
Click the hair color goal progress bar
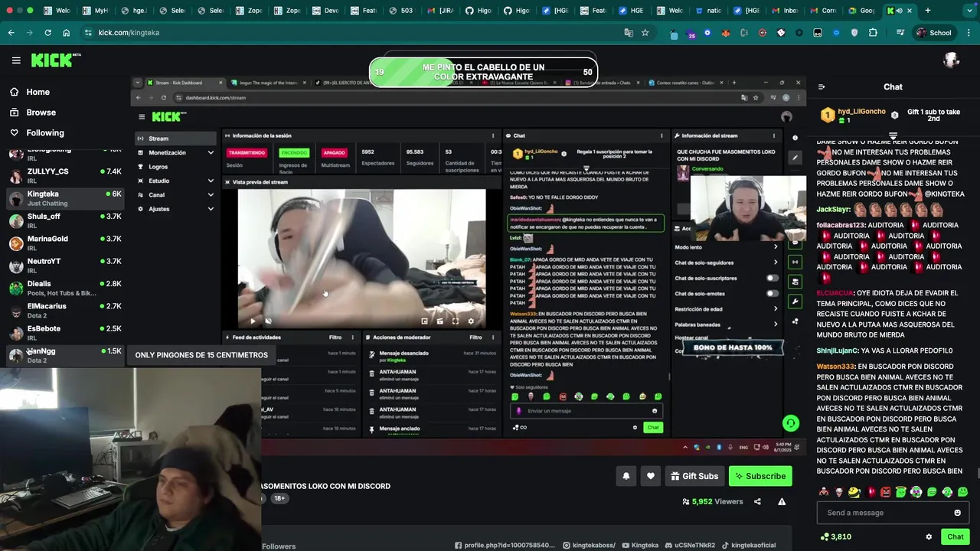[483, 72]
